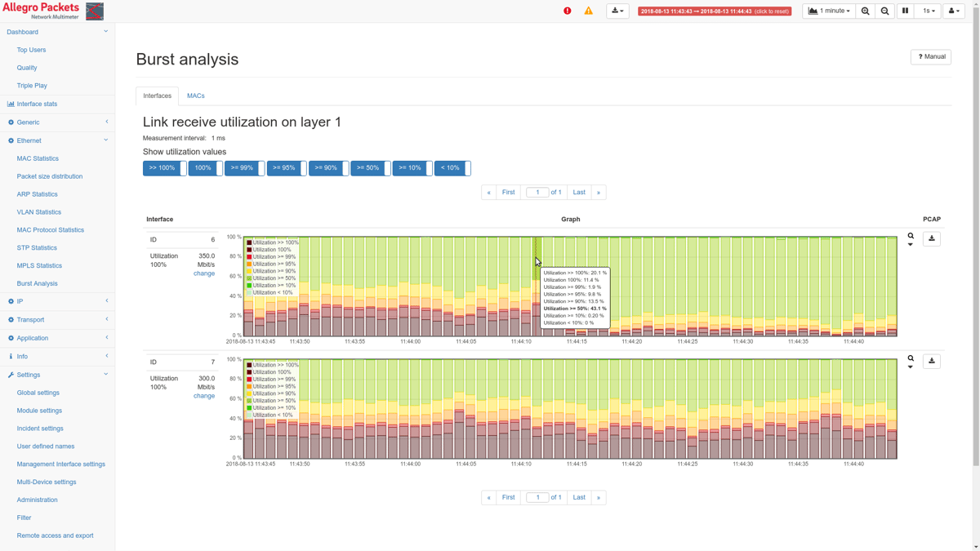
Task: Zoom out the time range
Action: tap(885, 11)
